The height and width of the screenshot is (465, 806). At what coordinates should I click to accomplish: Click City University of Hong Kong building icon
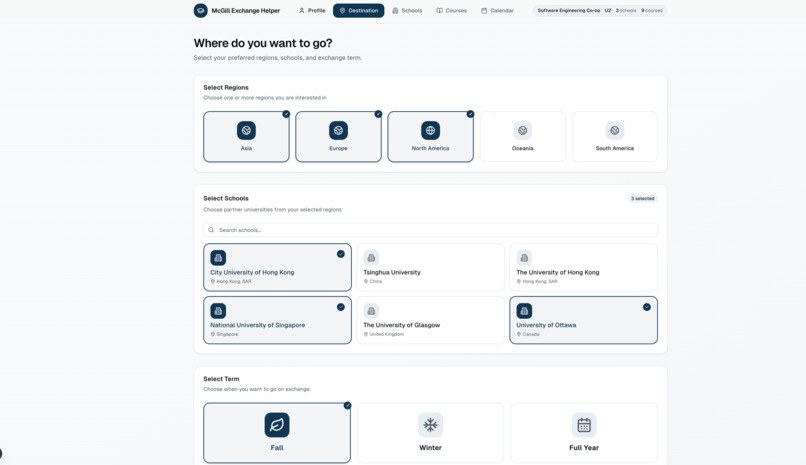coord(218,258)
